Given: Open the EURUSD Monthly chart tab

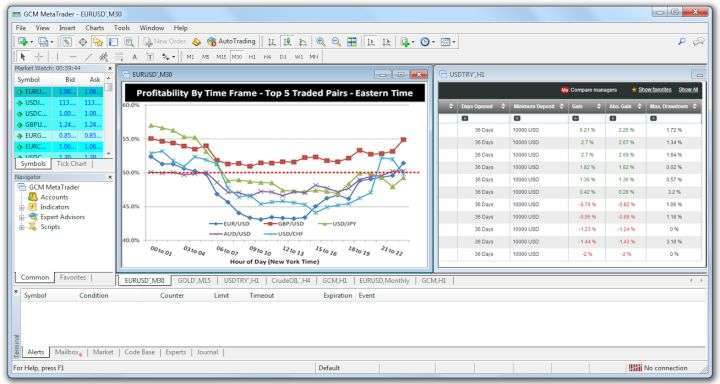Looking at the screenshot, I should (384, 280).
